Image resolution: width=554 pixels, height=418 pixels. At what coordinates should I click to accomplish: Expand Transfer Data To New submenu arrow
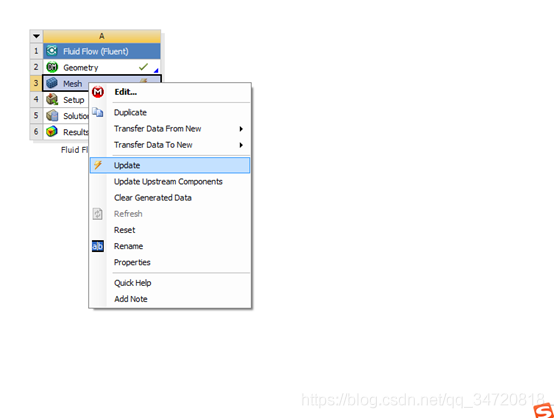click(241, 145)
